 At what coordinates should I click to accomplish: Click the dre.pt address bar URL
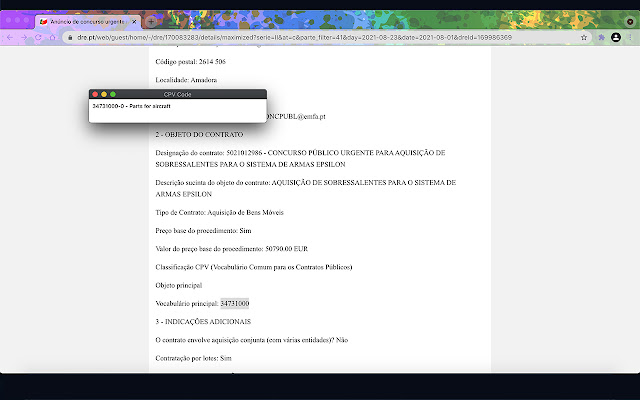(x=294, y=38)
